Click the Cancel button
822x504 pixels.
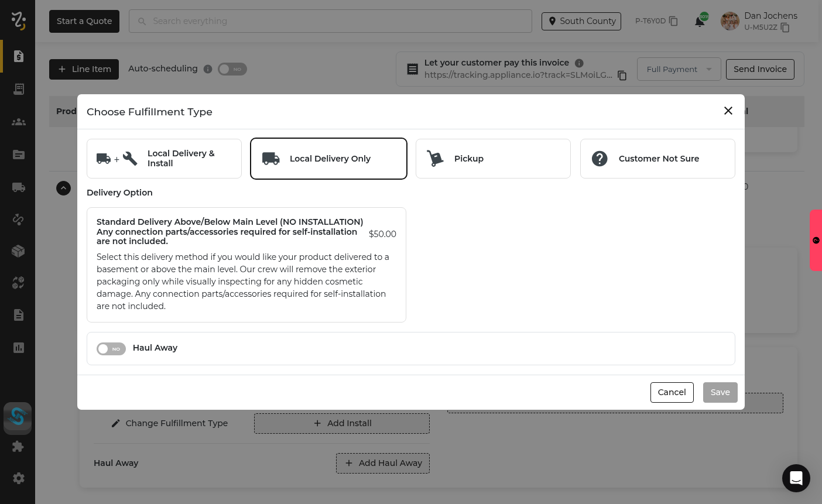point(672,392)
